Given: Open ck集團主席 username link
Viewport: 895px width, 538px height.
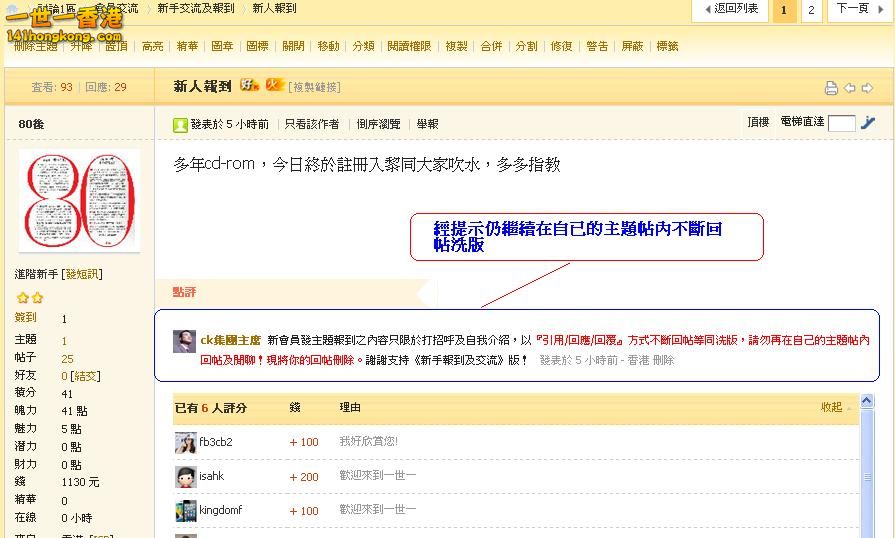Looking at the screenshot, I should 231,341.
